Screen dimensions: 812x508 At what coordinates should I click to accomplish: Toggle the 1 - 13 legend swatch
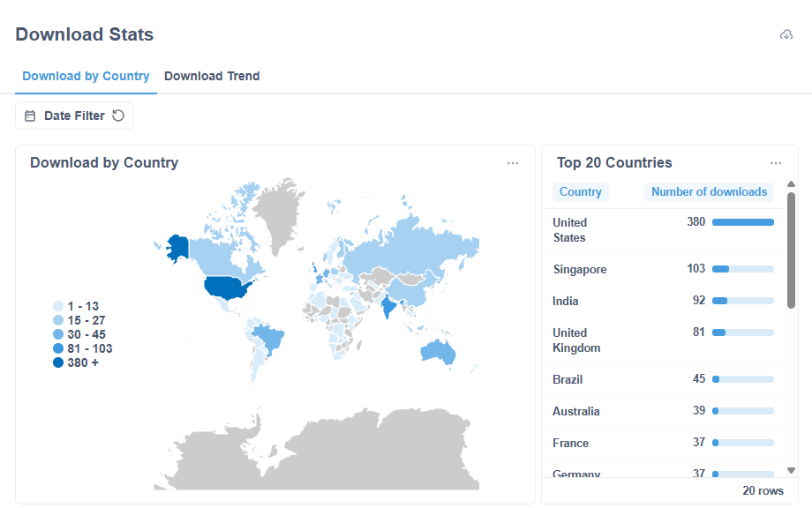click(58, 306)
